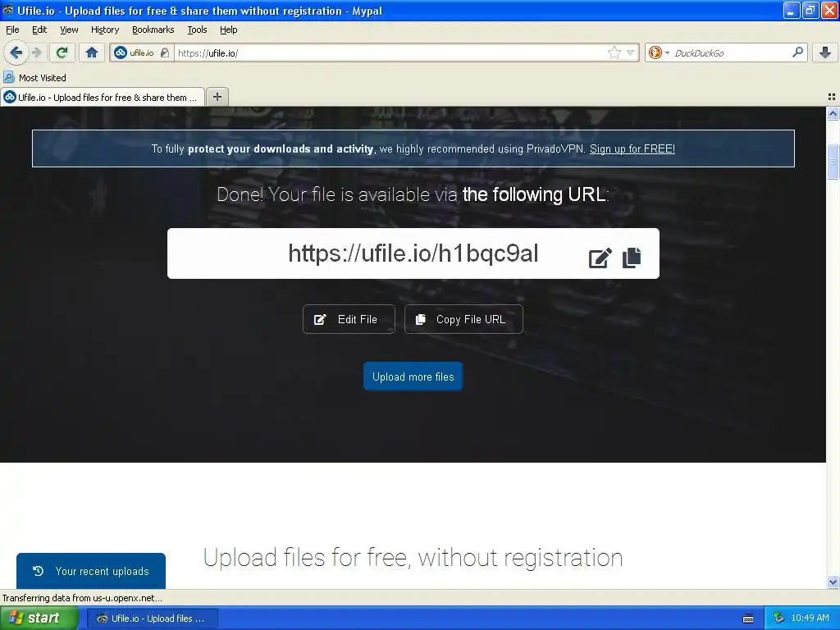Click the Ufile.io taskbar window button

point(152,619)
